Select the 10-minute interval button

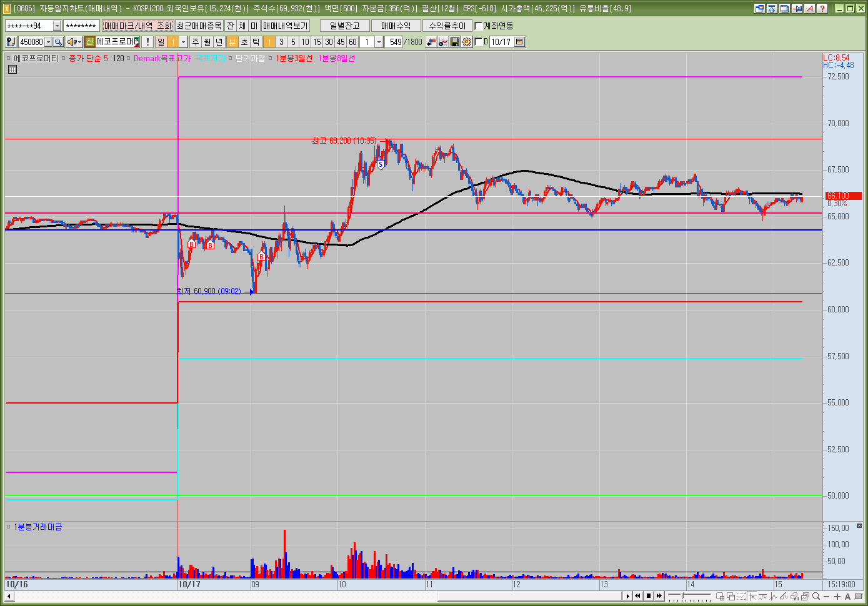(x=304, y=42)
